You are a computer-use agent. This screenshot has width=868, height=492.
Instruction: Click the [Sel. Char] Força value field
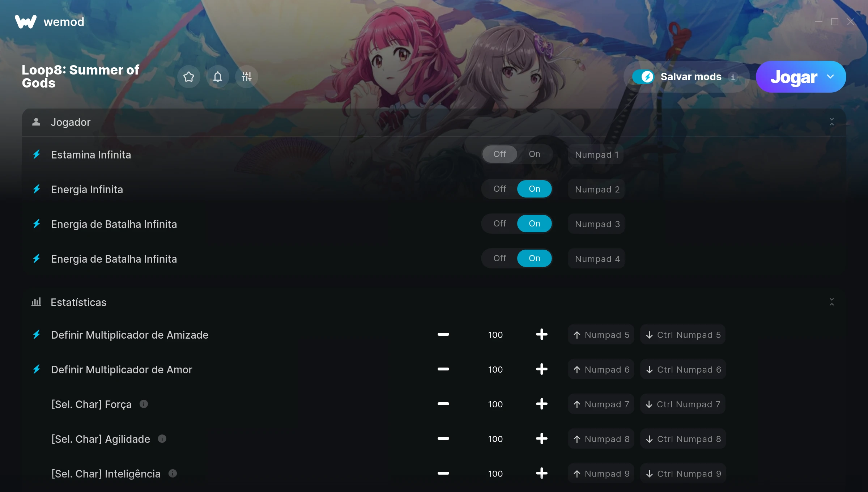click(x=495, y=404)
